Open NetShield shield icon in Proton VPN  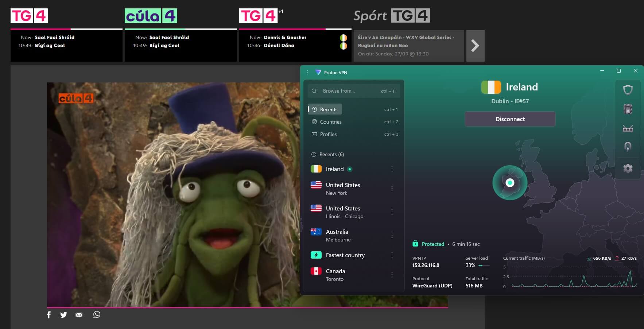pos(628,90)
